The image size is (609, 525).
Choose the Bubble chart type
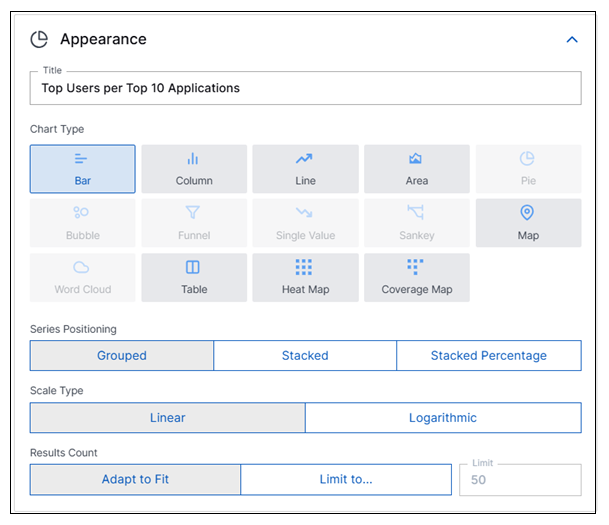tap(83, 223)
